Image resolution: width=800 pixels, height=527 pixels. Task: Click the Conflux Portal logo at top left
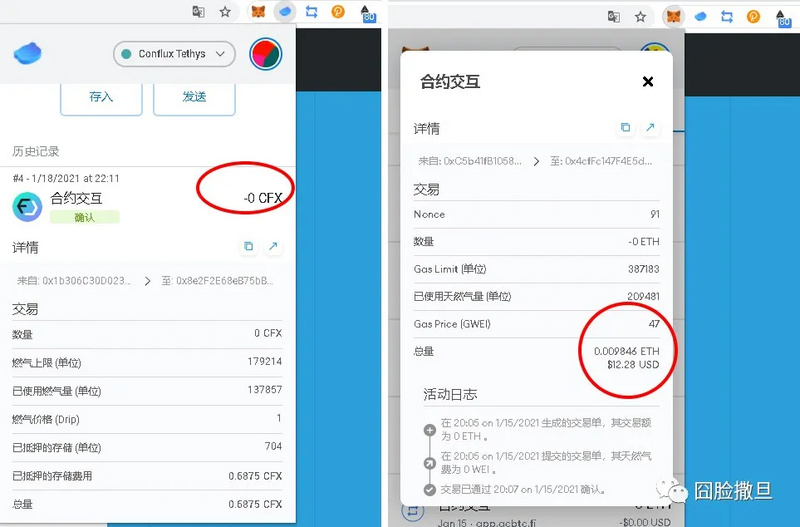coord(28,54)
